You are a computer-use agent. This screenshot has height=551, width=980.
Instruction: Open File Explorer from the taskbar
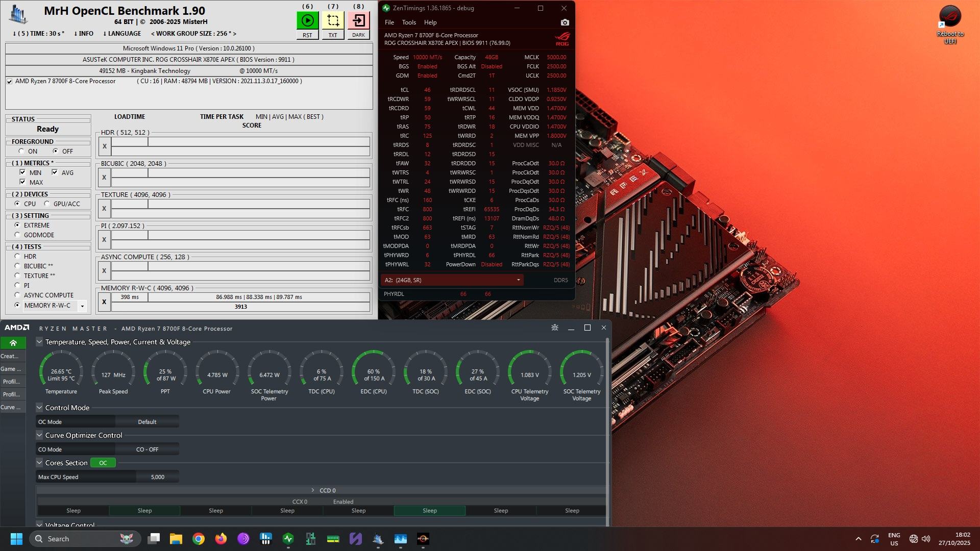176,539
